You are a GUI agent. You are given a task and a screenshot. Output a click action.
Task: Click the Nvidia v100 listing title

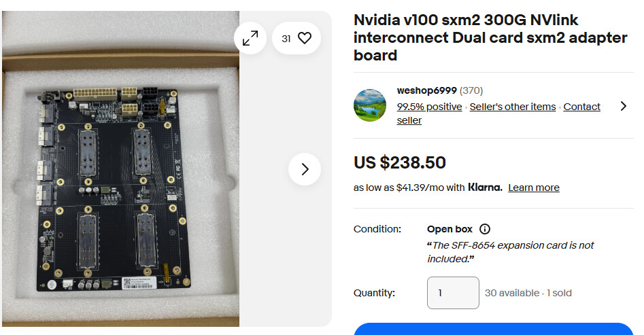(490, 37)
